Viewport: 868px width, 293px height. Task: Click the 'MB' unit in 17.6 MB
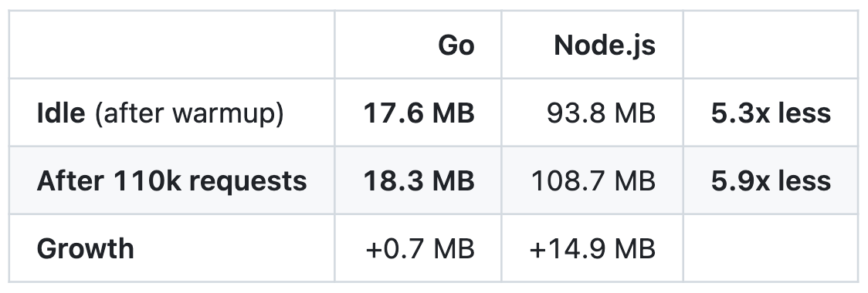tap(453, 113)
